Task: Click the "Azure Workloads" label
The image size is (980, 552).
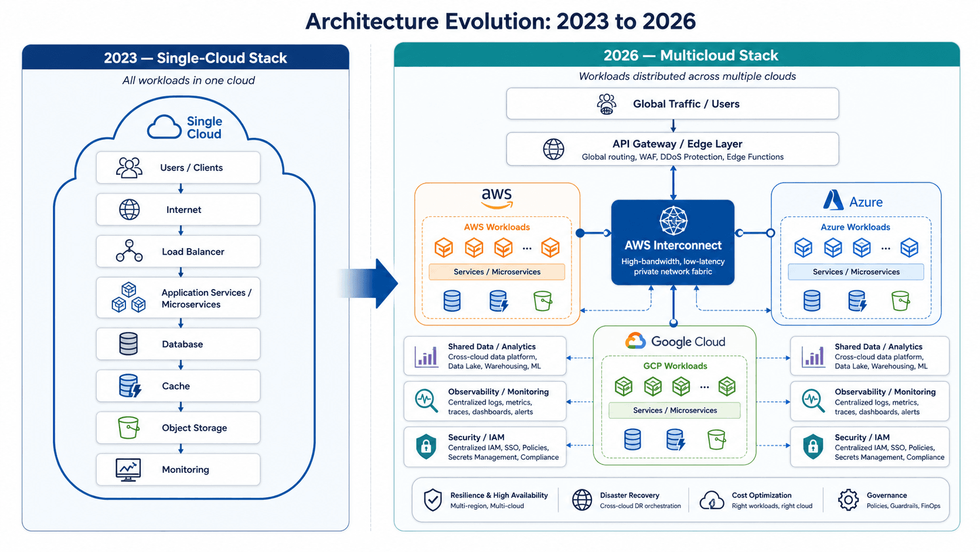Action: point(855,227)
